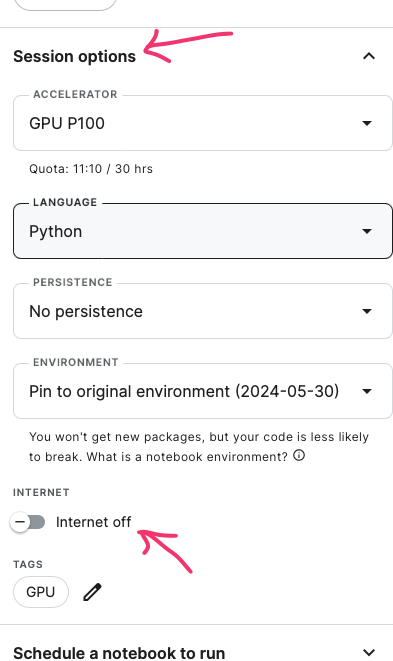Click the Language dropdown arrow icon
Viewport: 393px width, 661px height.
click(x=367, y=231)
